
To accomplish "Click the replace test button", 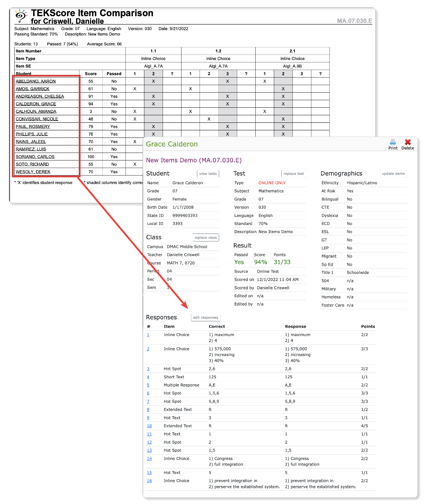I will click(x=294, y=174).
